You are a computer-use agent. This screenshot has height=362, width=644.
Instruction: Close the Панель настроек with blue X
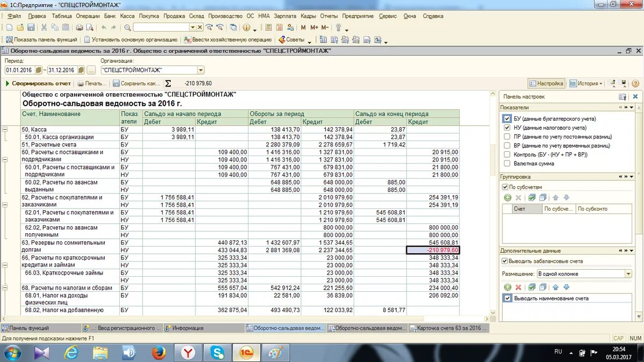click(x=635, y=97)
